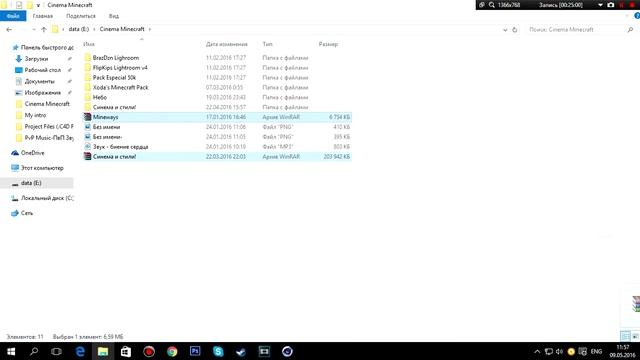
Task: Launch Microsoft Edge from taskbar
Action: coord(80,351)
